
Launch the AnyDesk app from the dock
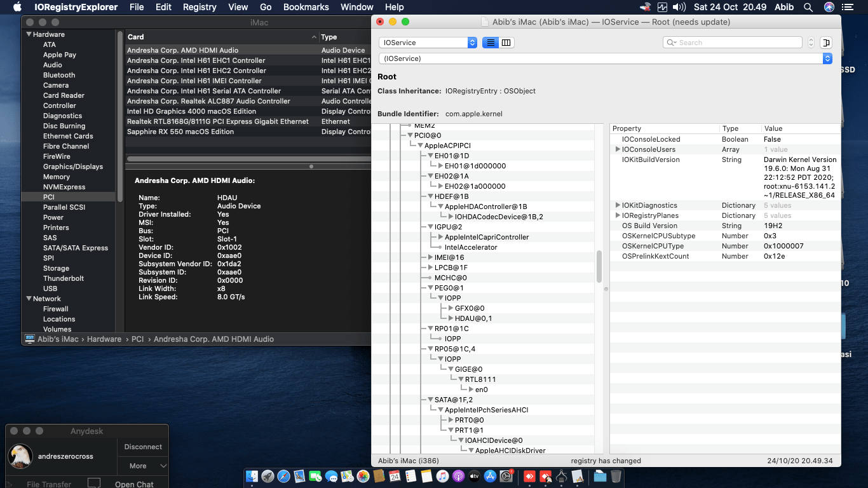(529, 475)
